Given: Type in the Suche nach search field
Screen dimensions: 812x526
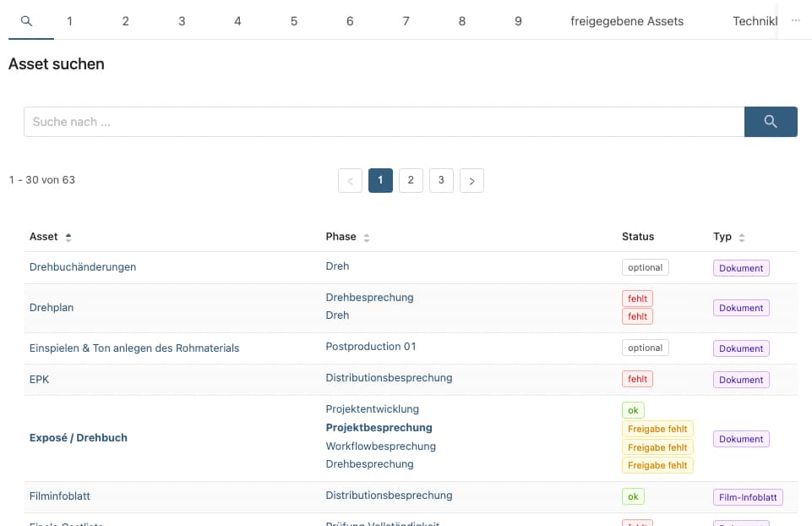Looking at the screenshot, I should point(383,122).
